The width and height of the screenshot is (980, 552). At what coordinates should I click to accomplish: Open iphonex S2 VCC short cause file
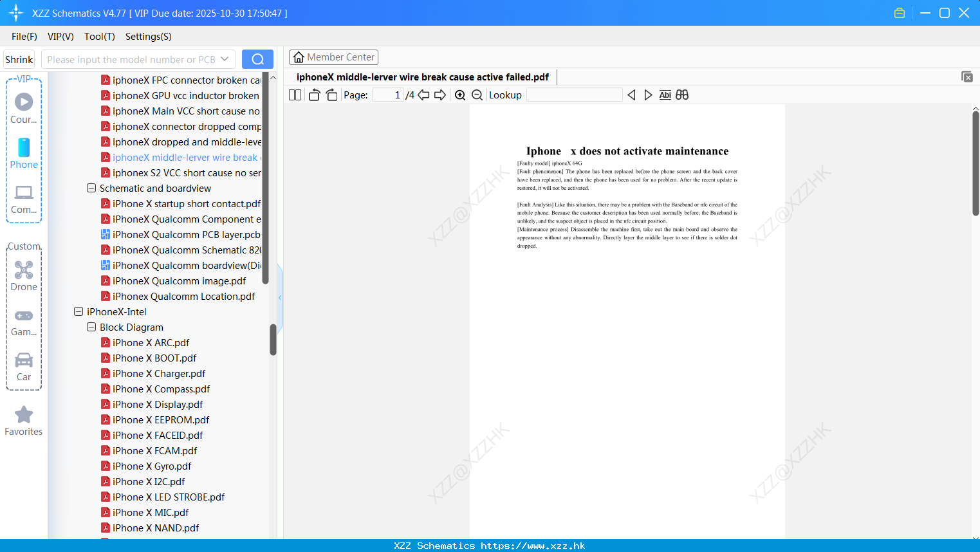(x=181, y=172)
